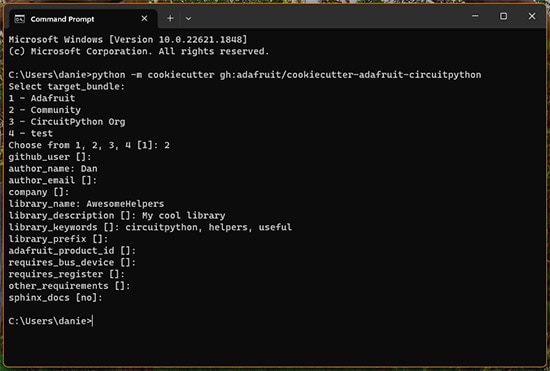The width and height of the screenshot is (550, 371).
Task: Click the 'author_email []:' line
Action: click(53, 180)
